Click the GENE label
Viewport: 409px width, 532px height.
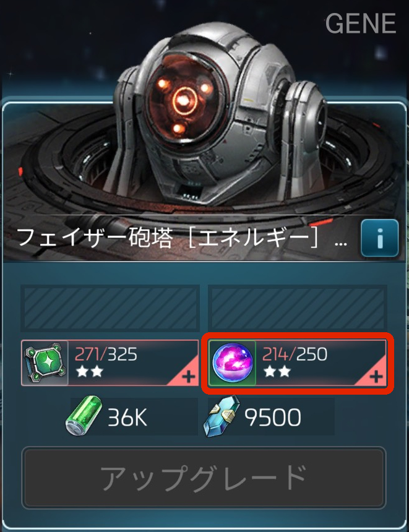[361, 24]
